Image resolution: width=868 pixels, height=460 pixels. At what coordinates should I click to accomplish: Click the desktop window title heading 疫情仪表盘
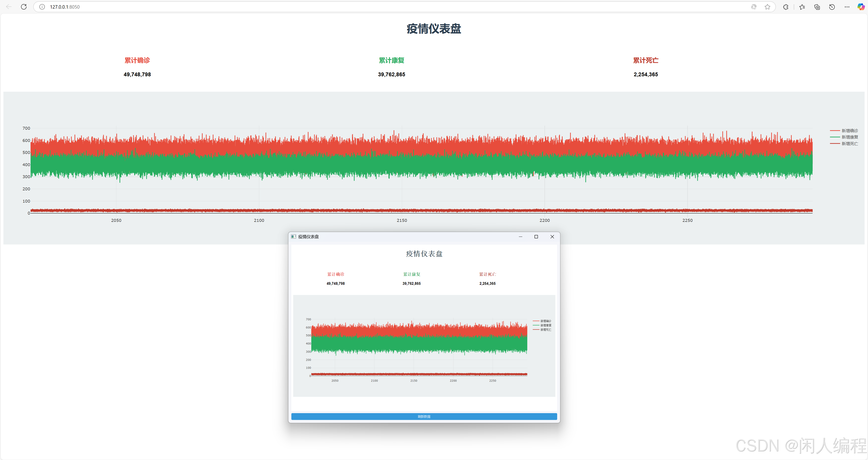(424, 254)
